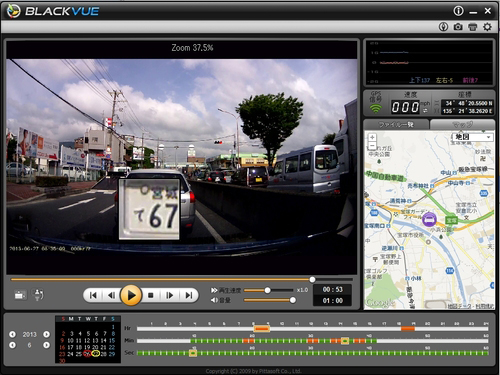Viewport: 500px width, 375px height.
Task: Advance to the next year arrow
Action: 46,334
